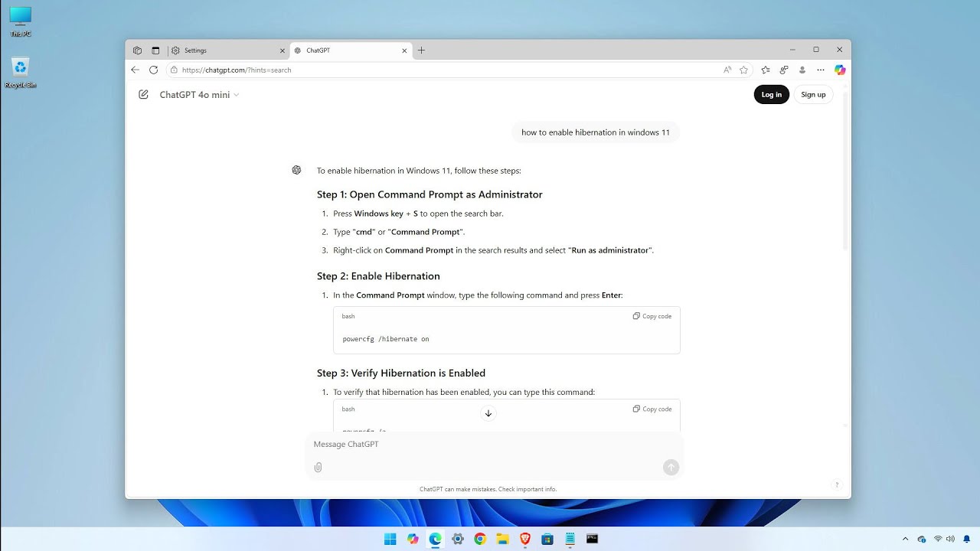The height and width of the screenshot is (551, 980).
Task: Click the Sign up button
Action: [x=813, y=95]
